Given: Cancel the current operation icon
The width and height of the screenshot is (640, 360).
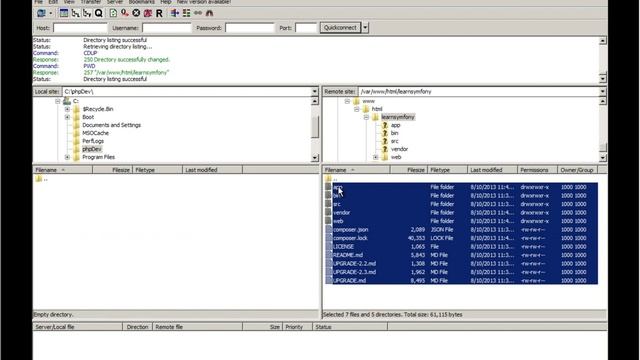Looking at the screenshot, I should [x=136, y=13].
